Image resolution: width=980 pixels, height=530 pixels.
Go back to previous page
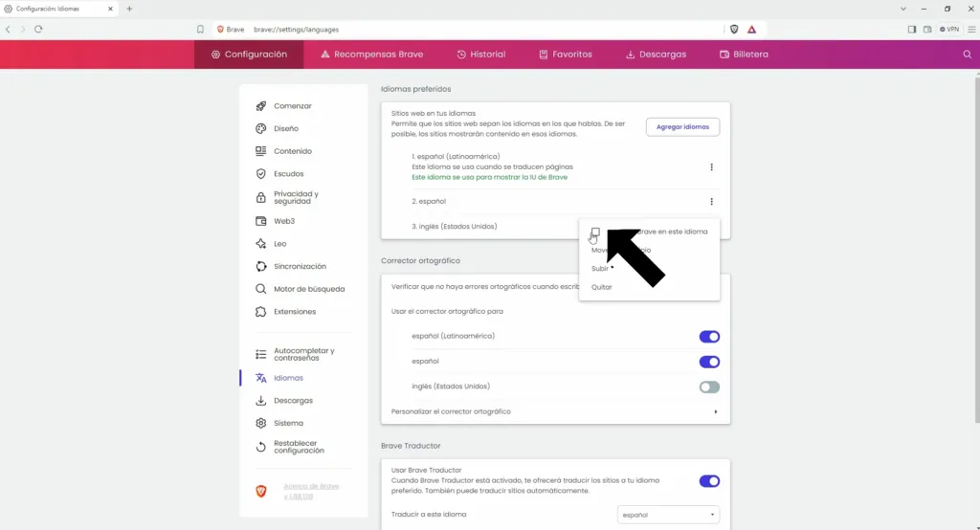[8, 30]
